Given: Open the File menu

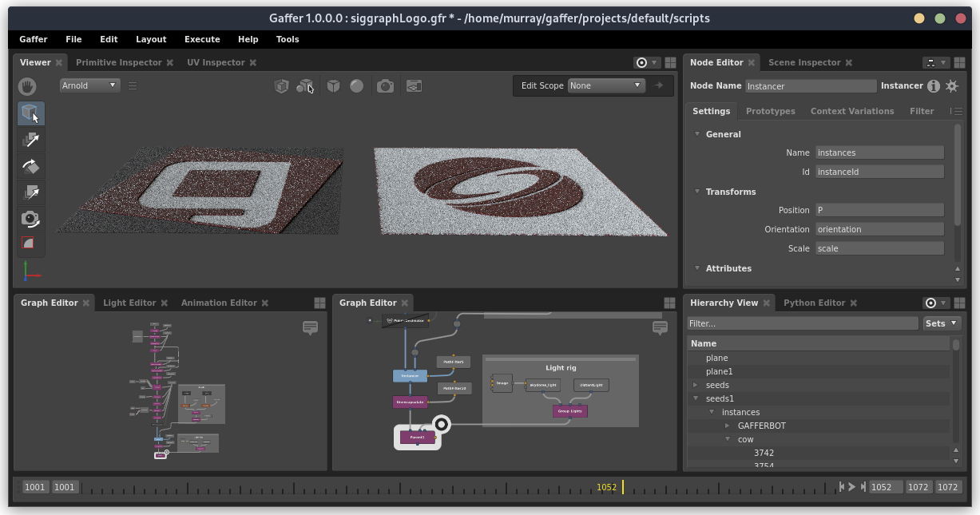Looking at the screenshot, I should tap(73, 39).
